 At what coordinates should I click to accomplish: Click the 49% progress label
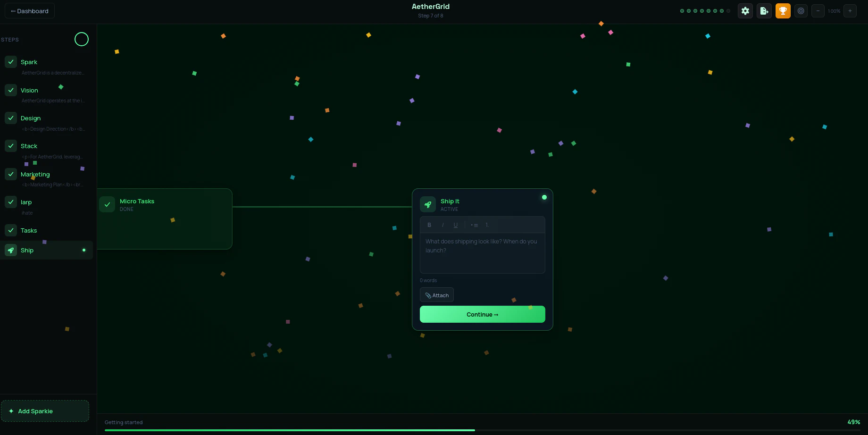coord(854,422)
